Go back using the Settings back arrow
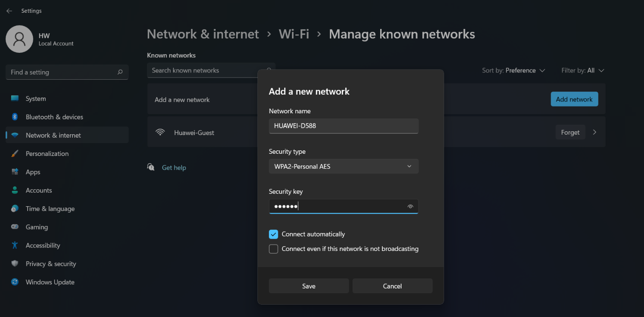 [9, 11]
